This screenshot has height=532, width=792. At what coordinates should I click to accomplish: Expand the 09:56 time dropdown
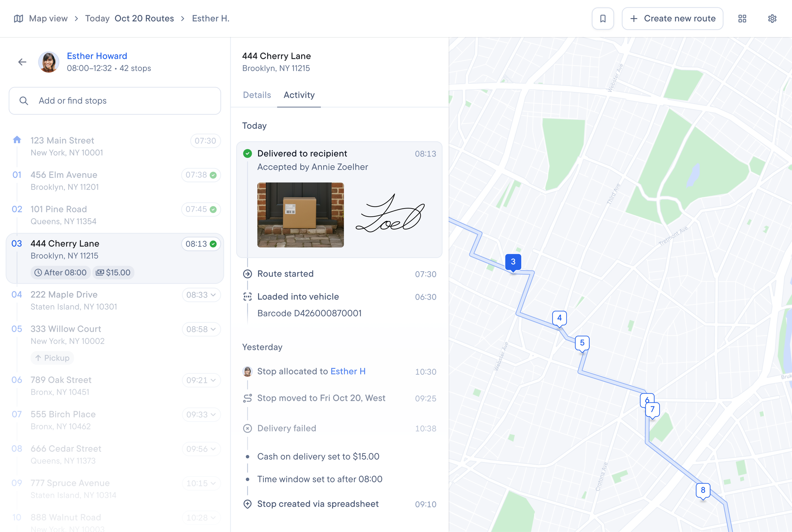tap(201, 449)
